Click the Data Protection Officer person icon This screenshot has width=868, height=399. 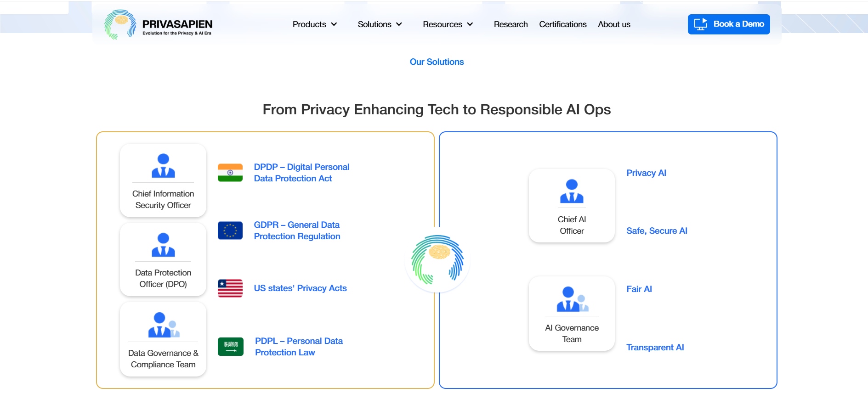pos(163,245)
